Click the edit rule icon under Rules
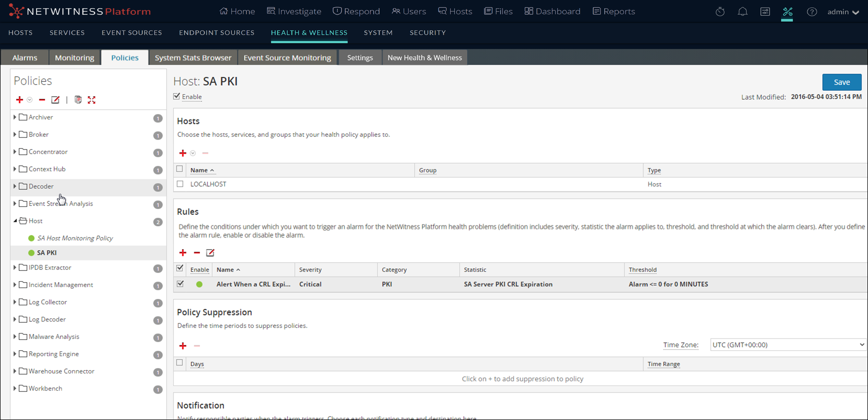Viewport: 868px width, 420px height. [x=210, y=253]
